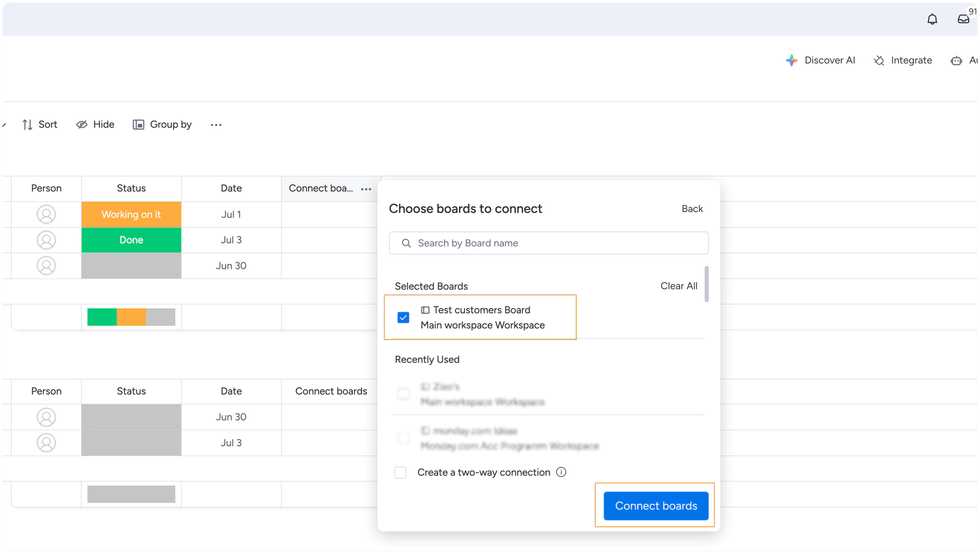Click person avatar in Working on it row

[46, 215]
